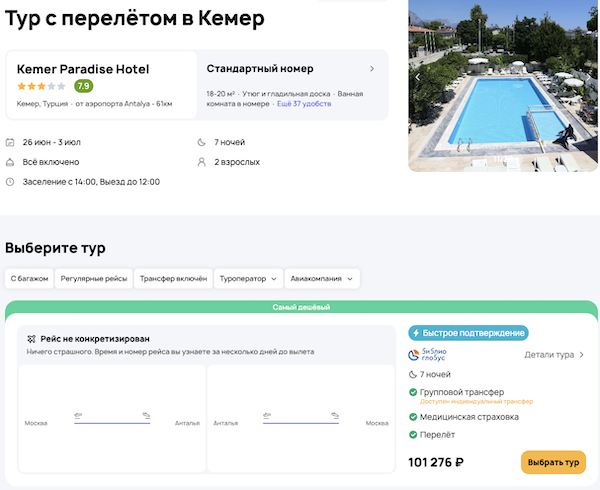600x490 pixels.
Task: Enable the Регулярные рейсы filter
Action: click(94, 279)
